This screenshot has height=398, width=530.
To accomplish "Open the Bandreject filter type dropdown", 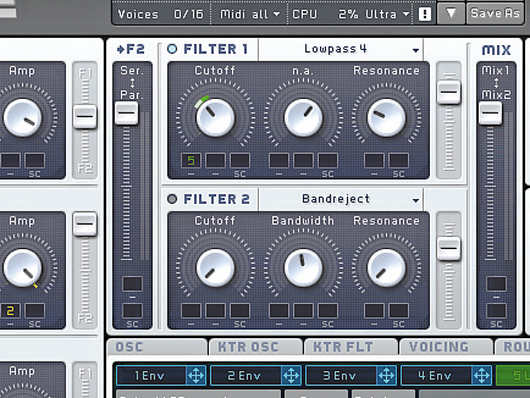I will tap(341, 199).
